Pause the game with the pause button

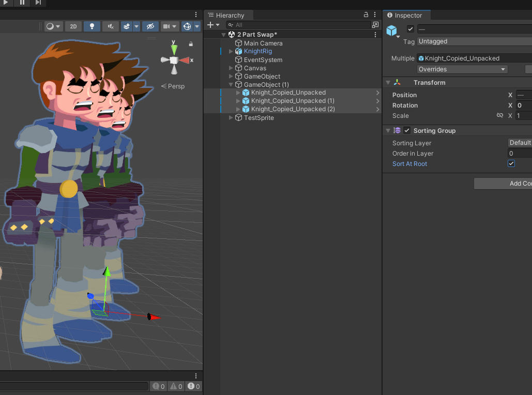22,3
